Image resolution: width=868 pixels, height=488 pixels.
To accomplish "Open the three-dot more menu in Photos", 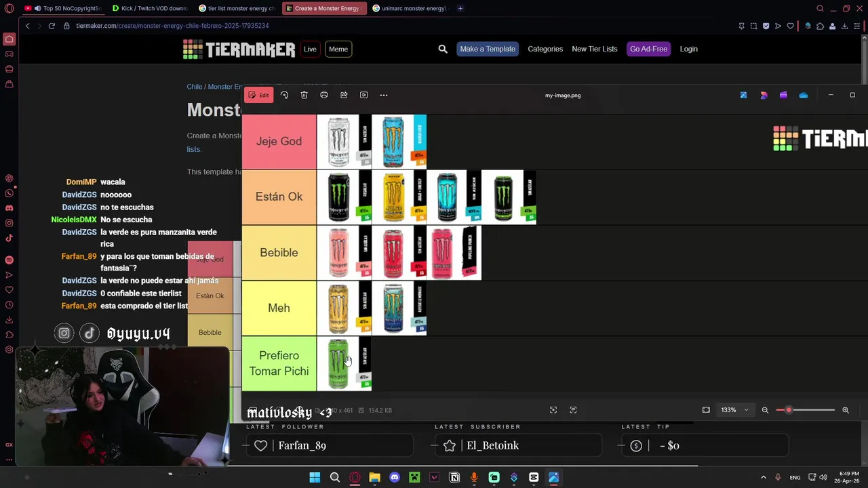I will tap(384, 95).
